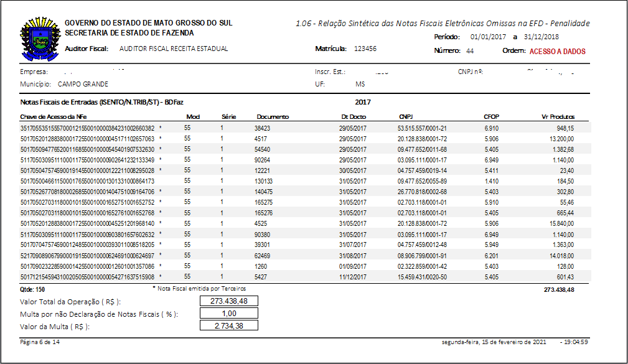The width and height of the screenshot is (628, 364).
Task: Select the Valor da Multa box showing 2.734,38
Action: pyautogui.click(x=228, y=325)
